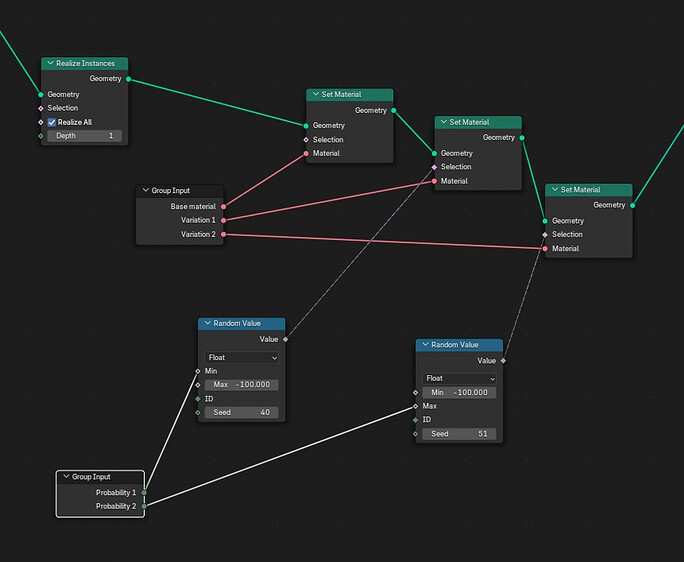Click Seed input socket on Seed 40 node

(198, 412)
